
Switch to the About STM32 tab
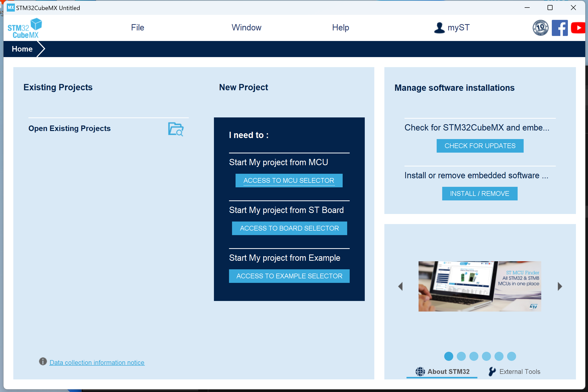point(442,372)
